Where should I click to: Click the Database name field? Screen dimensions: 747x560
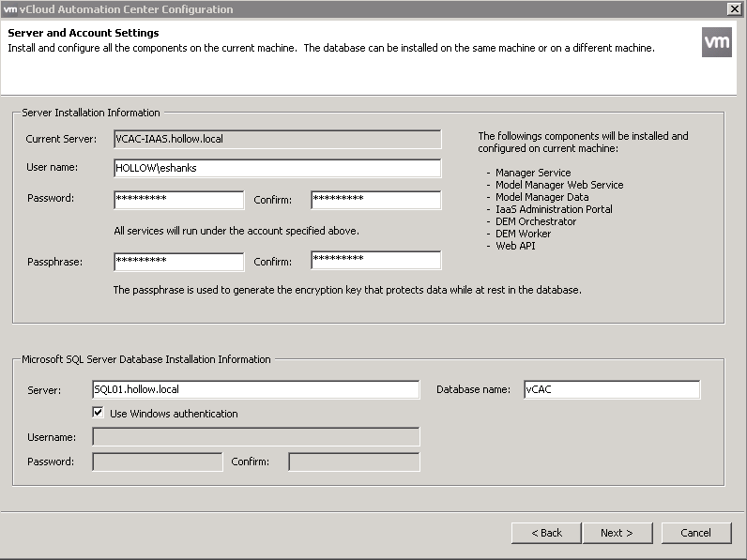[611, 389]
